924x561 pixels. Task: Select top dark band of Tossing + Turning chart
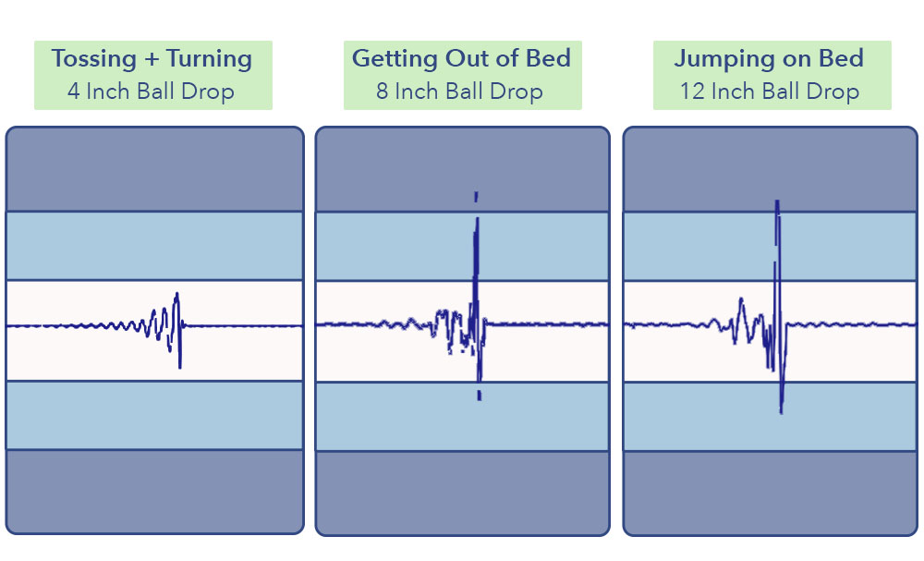[154, 169]
